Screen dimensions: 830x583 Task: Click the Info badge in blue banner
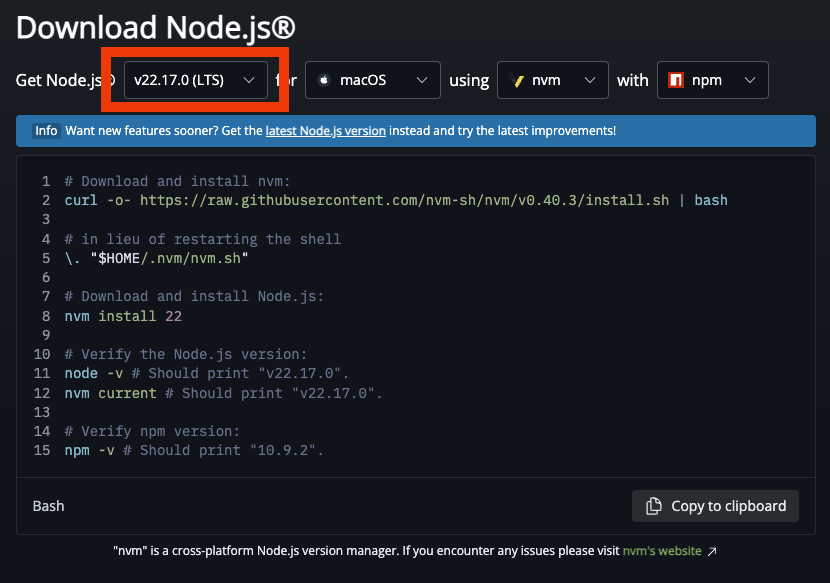point(46,131)
